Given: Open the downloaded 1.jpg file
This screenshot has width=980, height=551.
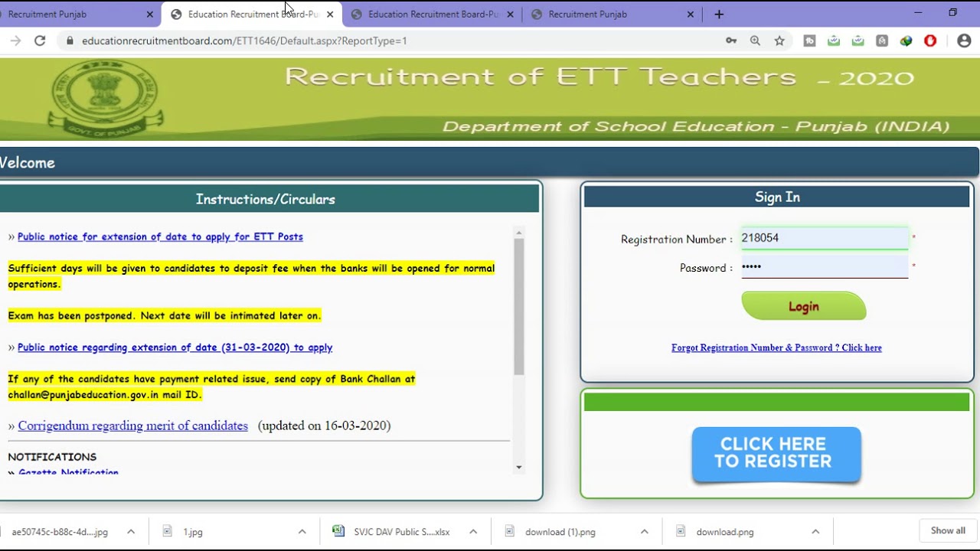Looking at the screenshot, I should 193,532.
